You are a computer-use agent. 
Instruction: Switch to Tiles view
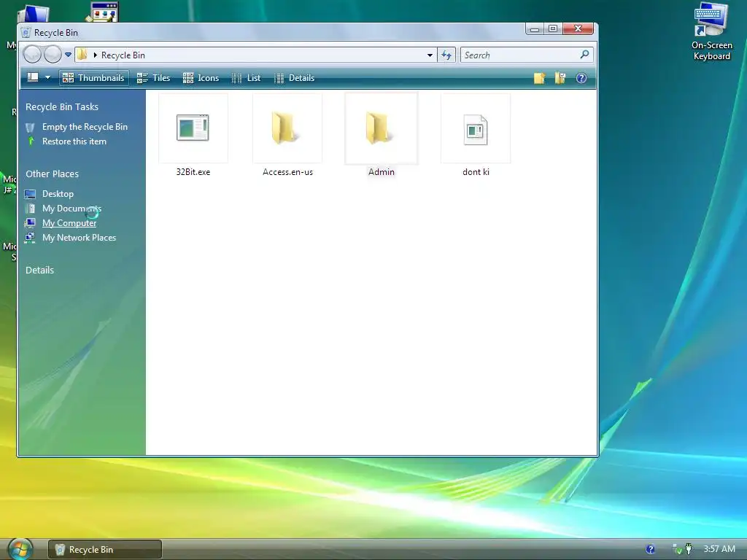[x=153, y=77]
